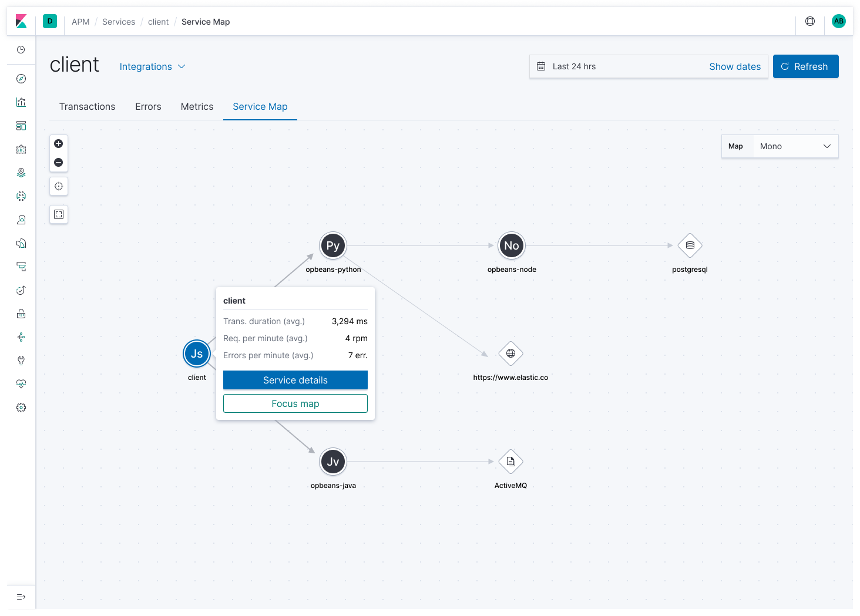Zoom out of the service map

coord(58,162)
